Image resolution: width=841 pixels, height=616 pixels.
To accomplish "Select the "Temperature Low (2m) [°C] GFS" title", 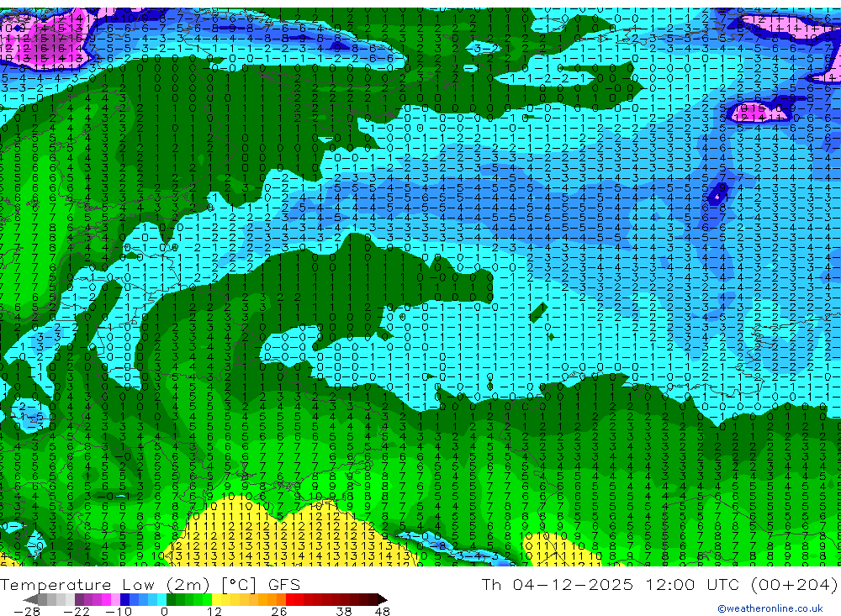I will tap(151, 584).
